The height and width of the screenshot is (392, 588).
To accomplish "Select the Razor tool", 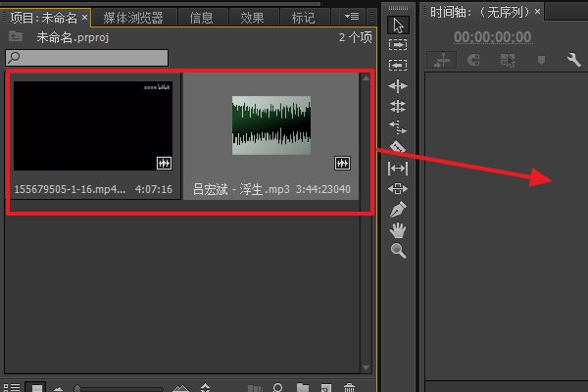I will click(x=398, y=147).
